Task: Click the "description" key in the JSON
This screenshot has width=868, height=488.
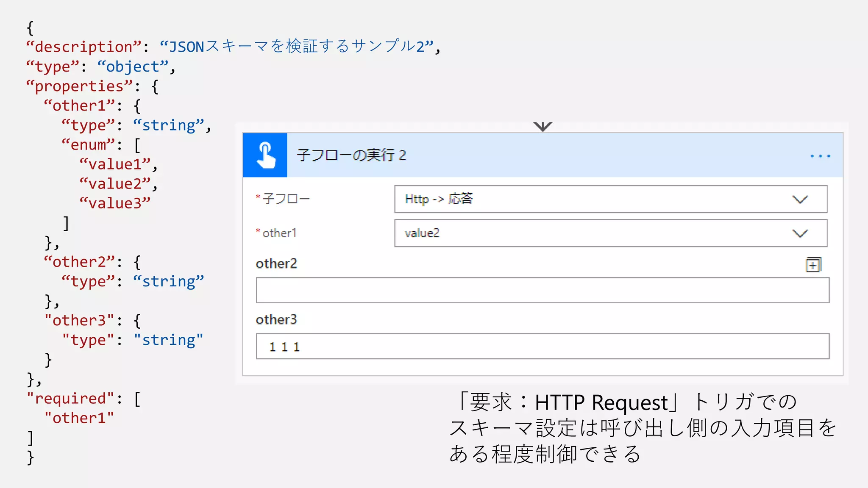Action: click(83, 47)
